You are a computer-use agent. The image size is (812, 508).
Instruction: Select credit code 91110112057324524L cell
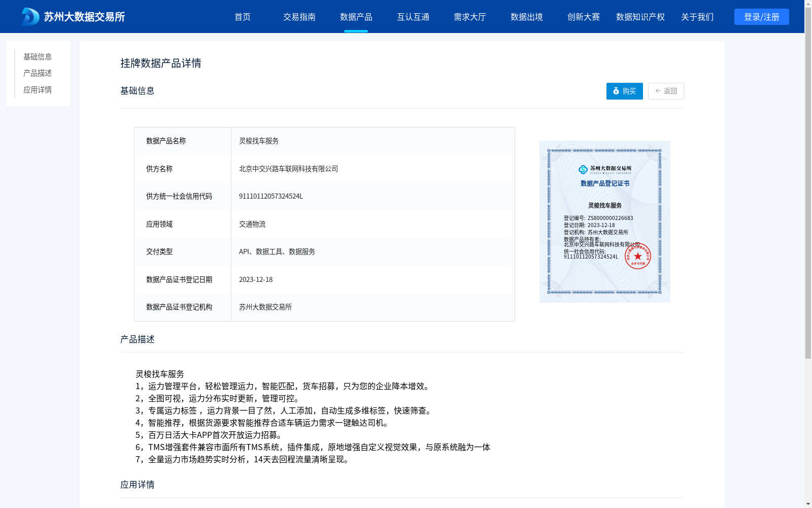click(373, 196)
